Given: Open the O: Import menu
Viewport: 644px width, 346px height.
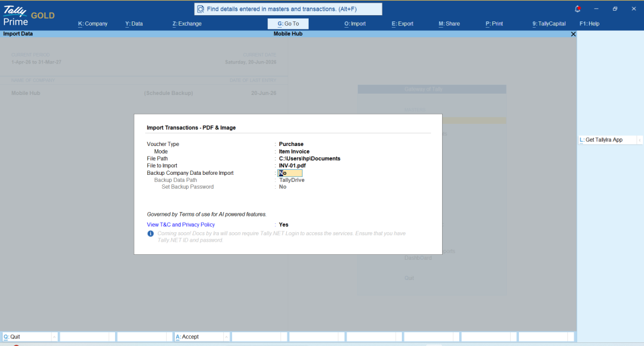Looking at the screenshot, I should [x=355, y=24].
